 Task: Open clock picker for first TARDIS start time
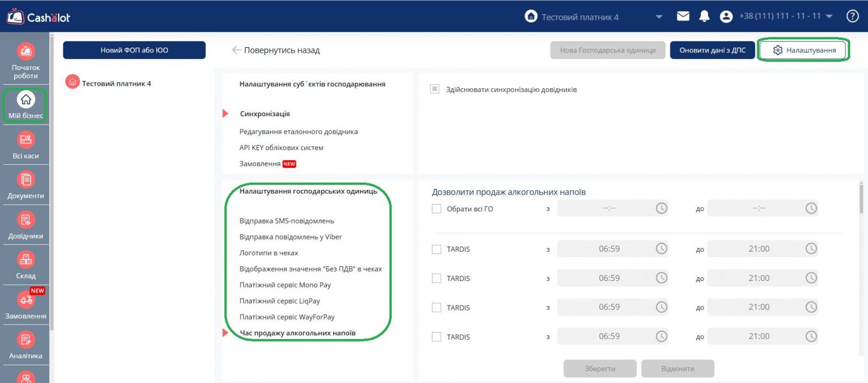tap(661, 249)
